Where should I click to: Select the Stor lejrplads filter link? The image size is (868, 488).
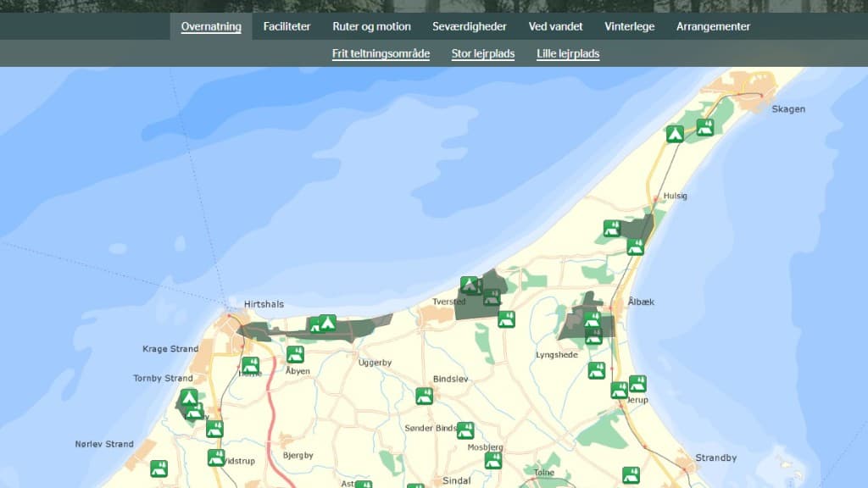click(x=483, y=53)
